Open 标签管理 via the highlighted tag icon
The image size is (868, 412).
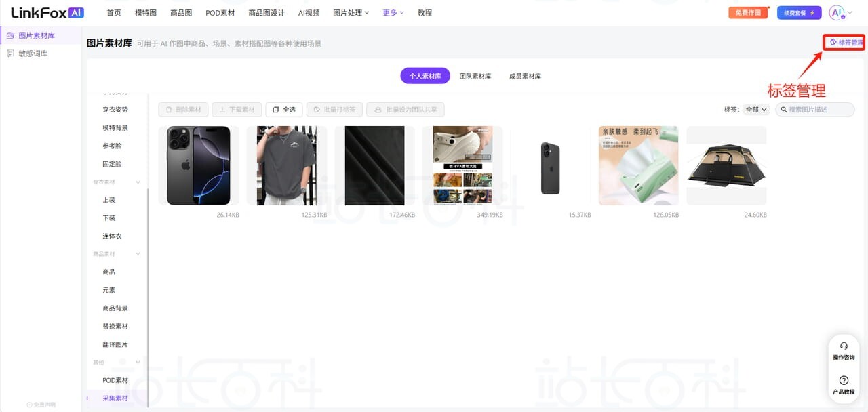tap(844, 41)
